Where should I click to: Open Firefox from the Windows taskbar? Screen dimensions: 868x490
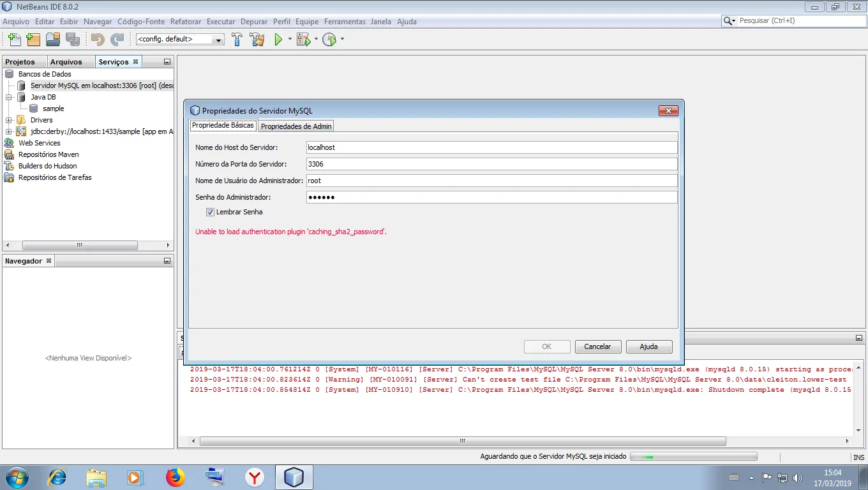click(x=175, y=477)
